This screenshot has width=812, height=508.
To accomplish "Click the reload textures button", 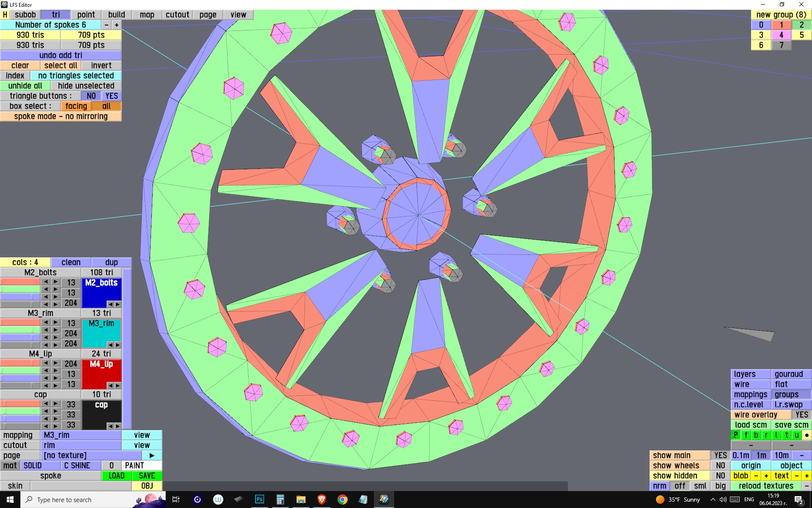I will point(766,486).
